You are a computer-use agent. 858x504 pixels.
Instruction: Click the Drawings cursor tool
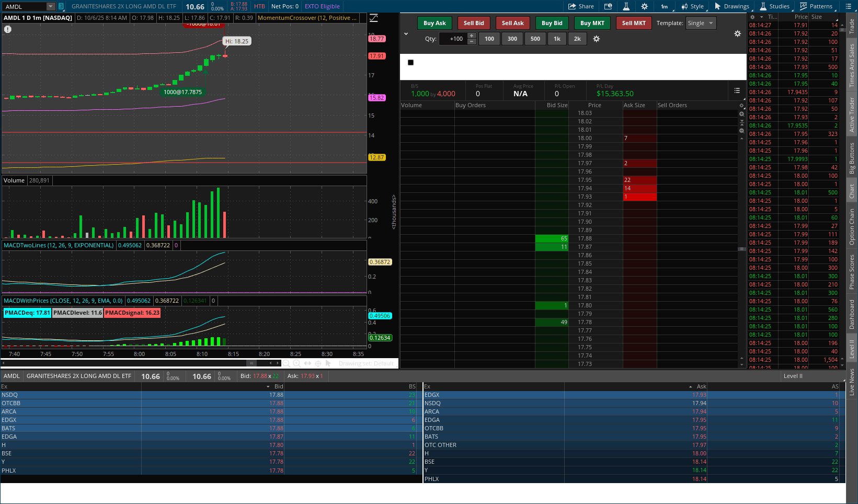point(731,6)
